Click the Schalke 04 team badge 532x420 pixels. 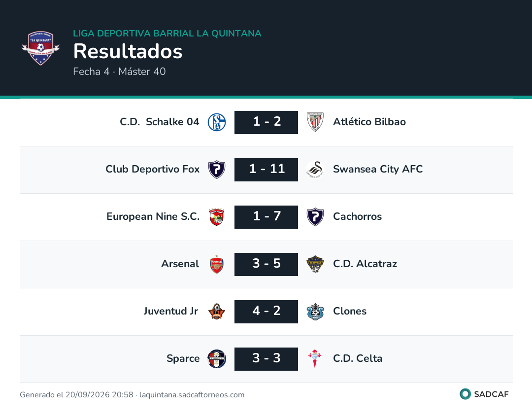pyautogui.click(x=217, y=122)
